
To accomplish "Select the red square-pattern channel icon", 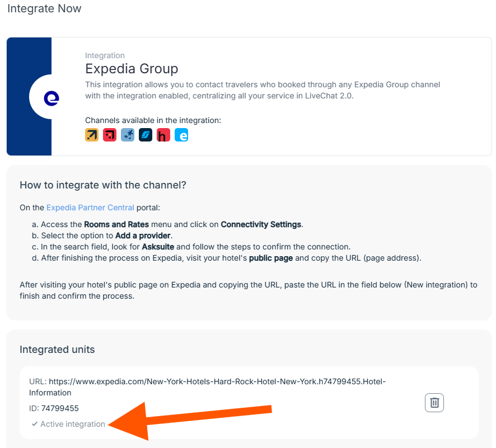I will pos(110,135).
